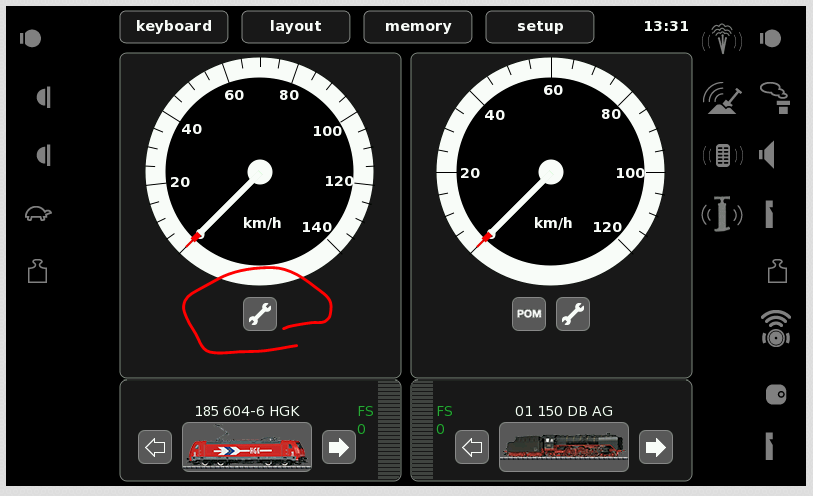The width and height of the screenshot is (813, 496).
Task: Click left arrow beside 01 150 DB AG
Action: pyautogui.click(x=472, y=447)
